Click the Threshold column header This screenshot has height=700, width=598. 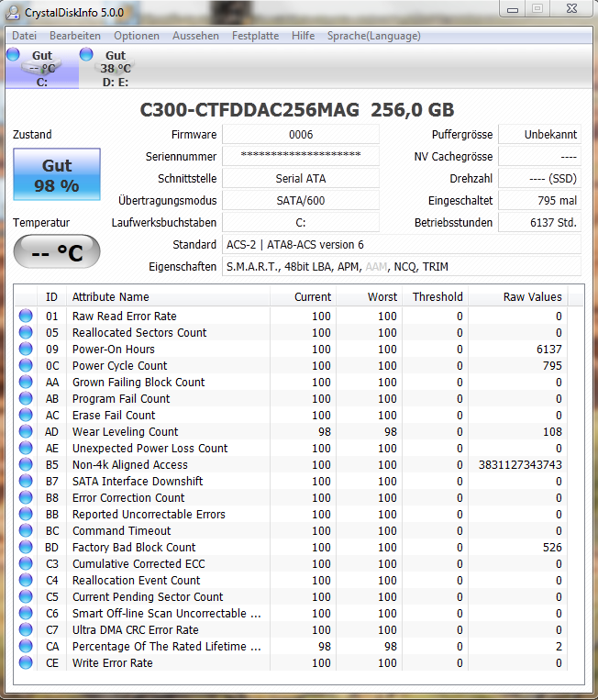[435, 297]
